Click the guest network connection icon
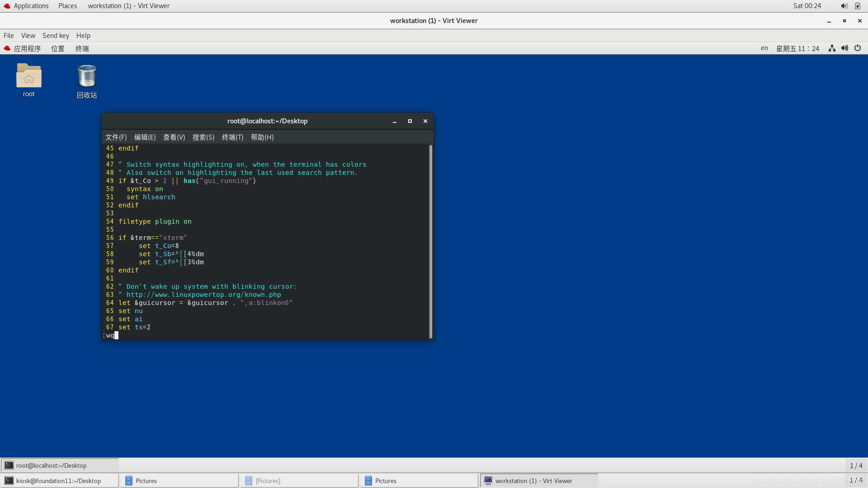The width and height of the screenshot is (868, 488). click(x=832, y=48)
